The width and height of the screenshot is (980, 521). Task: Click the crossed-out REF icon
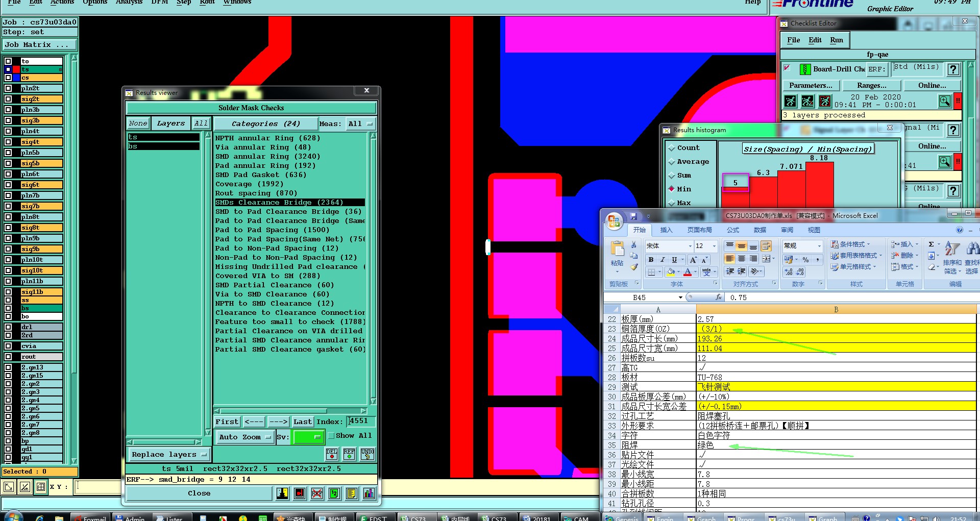(x=317, y=493)
